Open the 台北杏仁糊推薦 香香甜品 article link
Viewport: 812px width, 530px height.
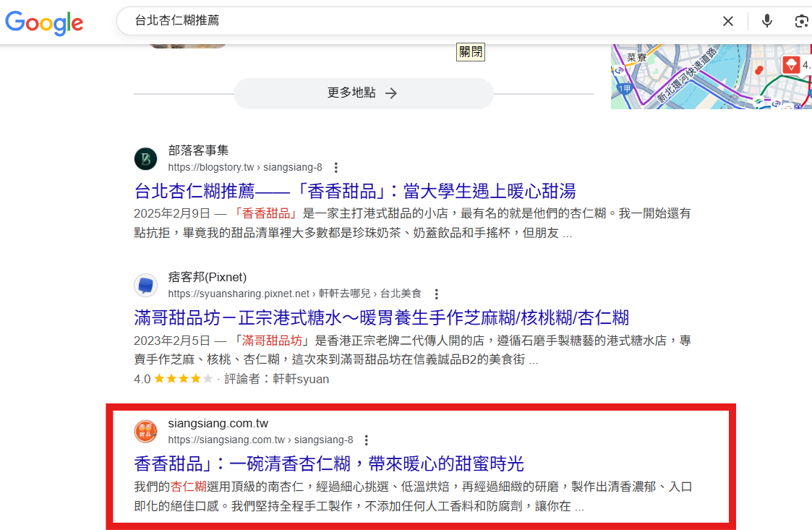pos(354,191)
